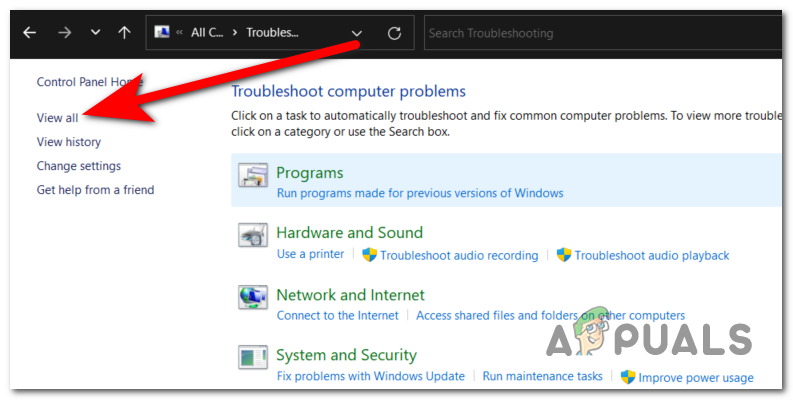The width and height of the screenshot is (793, 400).
Task: Click the Network and Internet icon
Action: tap(252, 297)
